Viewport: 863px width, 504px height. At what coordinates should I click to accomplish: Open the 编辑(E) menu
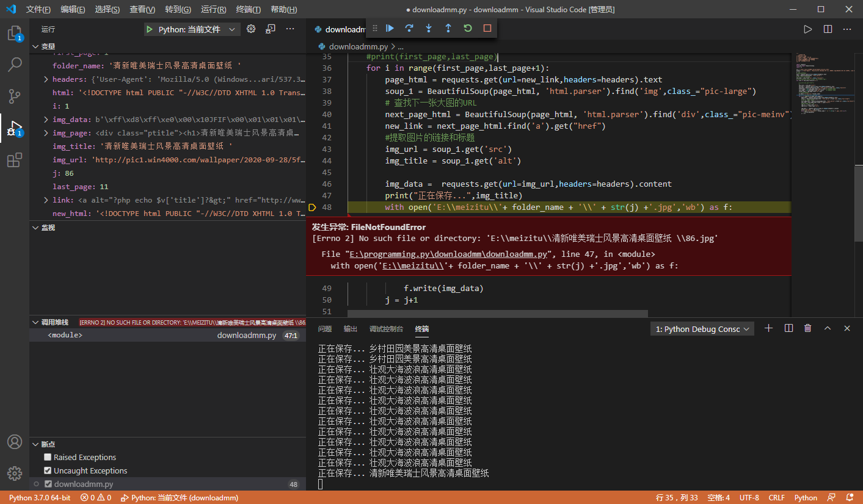pos(73,10)
